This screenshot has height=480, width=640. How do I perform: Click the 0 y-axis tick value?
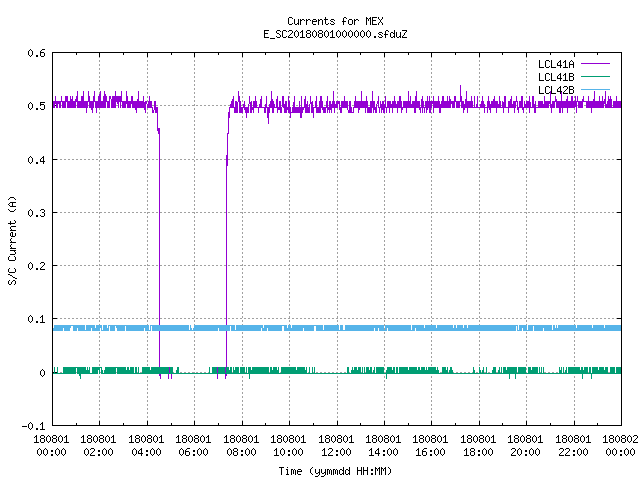tap(42, 373)
